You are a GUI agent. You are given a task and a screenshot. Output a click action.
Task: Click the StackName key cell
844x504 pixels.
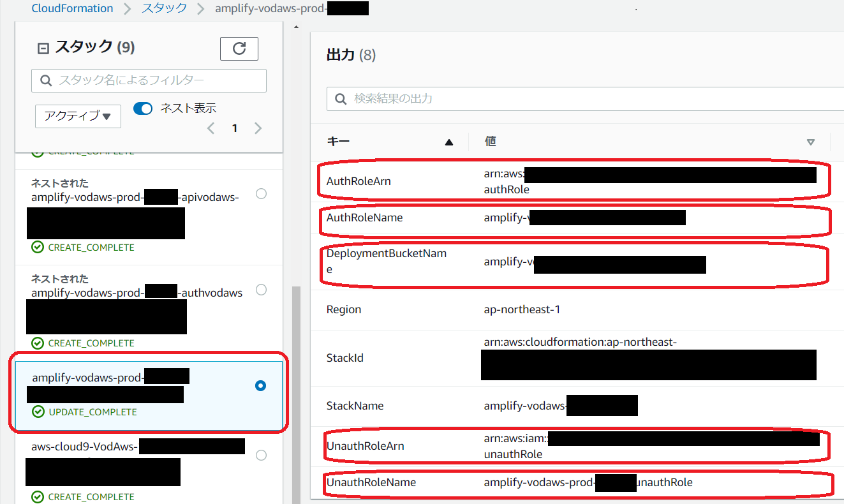pyautogui.click(x=355, y=406)
